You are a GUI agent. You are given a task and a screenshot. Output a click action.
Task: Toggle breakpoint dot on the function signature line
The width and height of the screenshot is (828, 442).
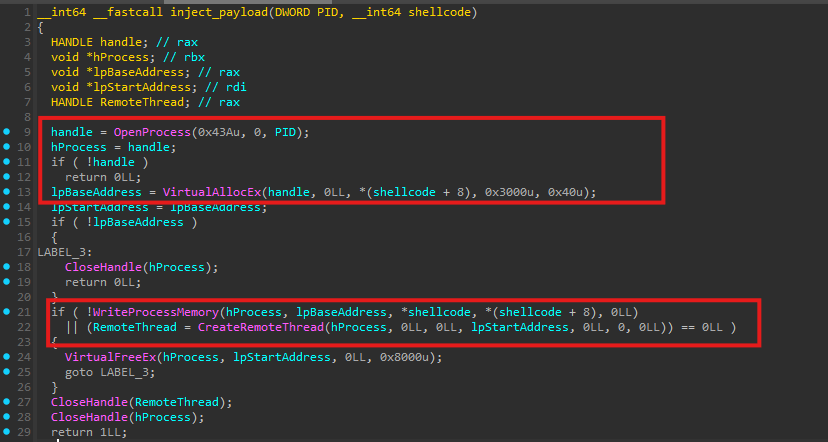(x=7, y=11)
